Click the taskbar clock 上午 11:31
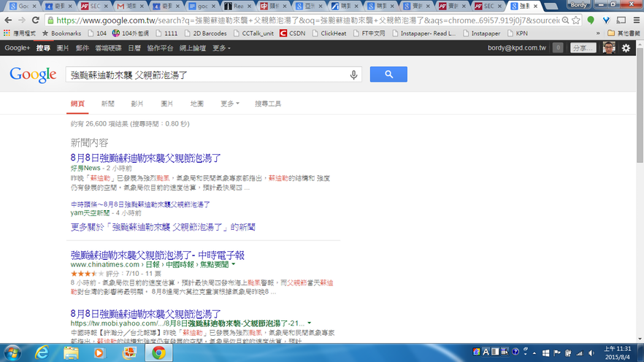Image resolution: width=644 pixels, height=362 pixels. coord(617,353)
